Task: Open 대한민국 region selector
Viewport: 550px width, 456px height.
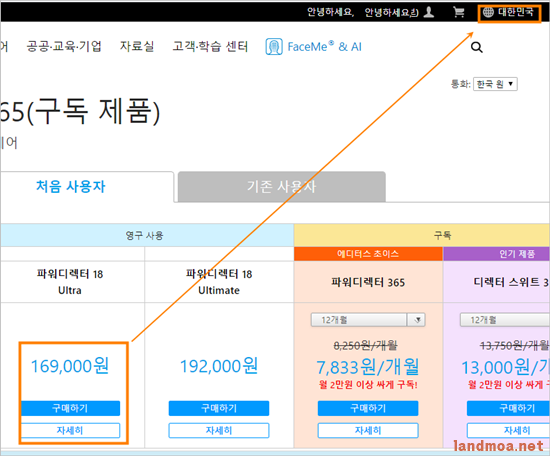Action: tap(509, 12)
